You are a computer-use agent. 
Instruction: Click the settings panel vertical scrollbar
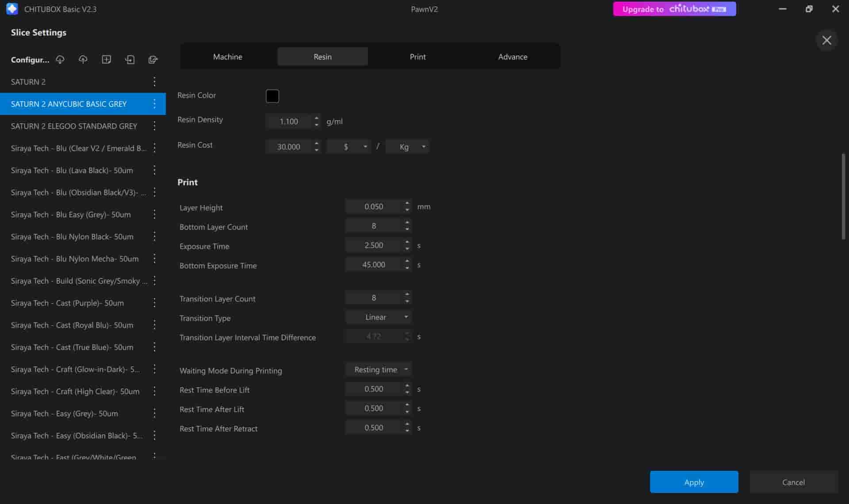pyautogui.click(x=843, y=197)
